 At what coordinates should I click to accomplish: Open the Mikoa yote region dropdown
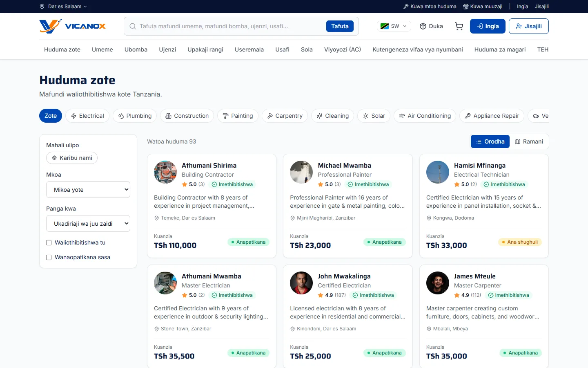(88, 190)
